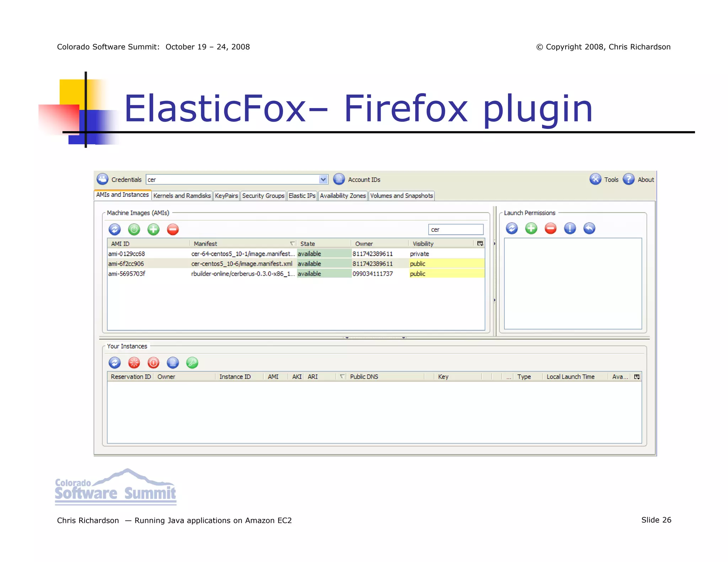Open the Availability Zones tab

(x=343, y=196)
